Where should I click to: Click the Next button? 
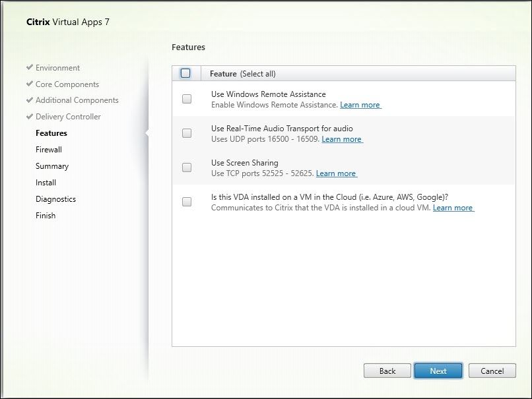click(x=438, y=371)
